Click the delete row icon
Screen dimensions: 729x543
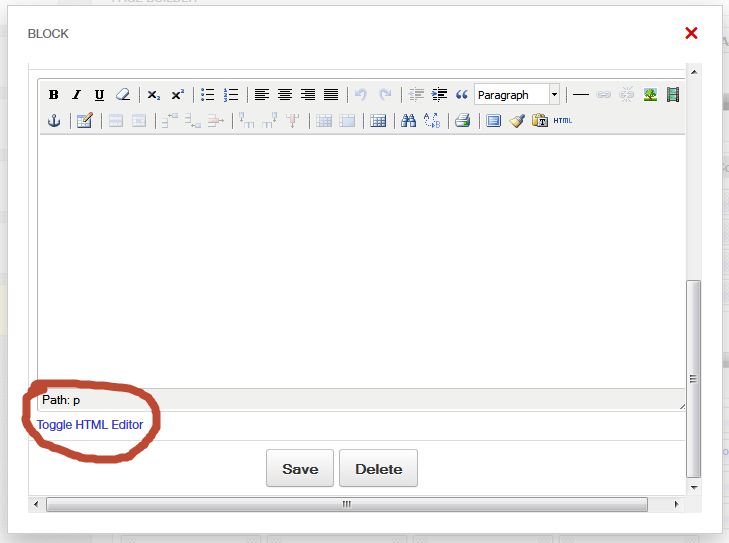[x=216, y=121]
